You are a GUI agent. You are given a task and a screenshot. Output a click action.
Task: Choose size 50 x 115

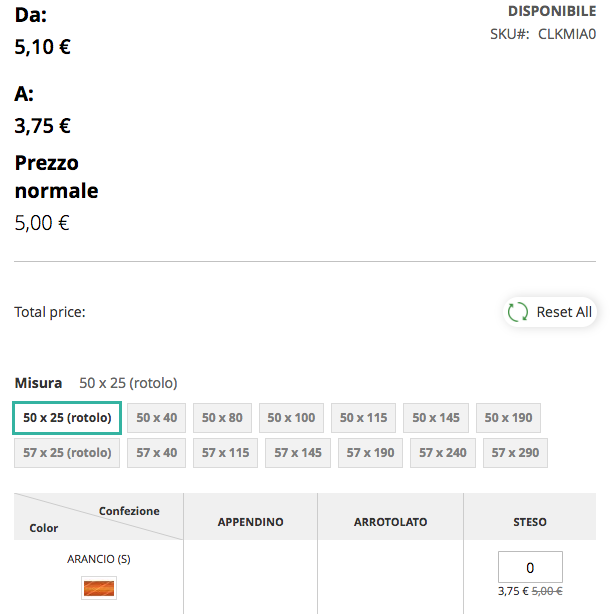coord(364,418)
